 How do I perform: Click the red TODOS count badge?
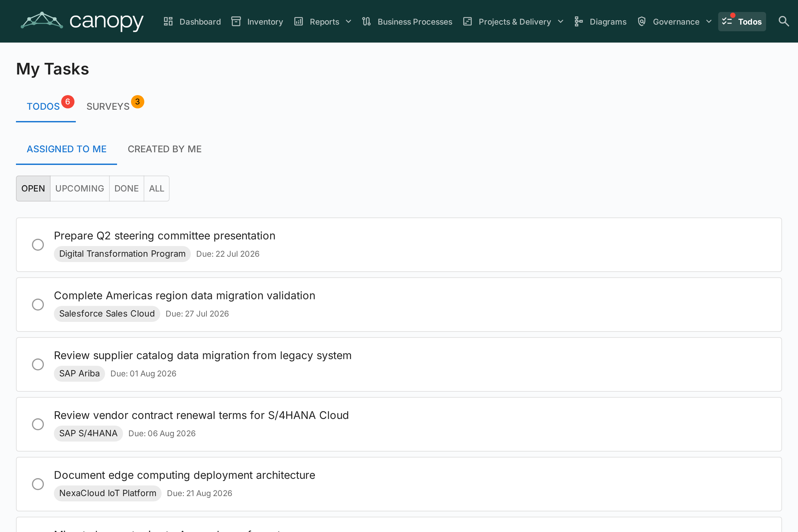coord(68,102)
